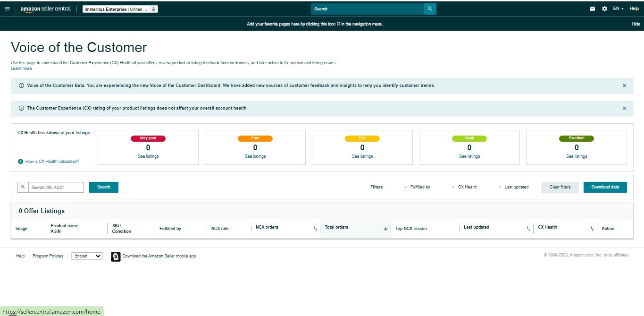
Task: Click the Top NCX reason column header
Action: pyautogui.click(x=411, y=229)
